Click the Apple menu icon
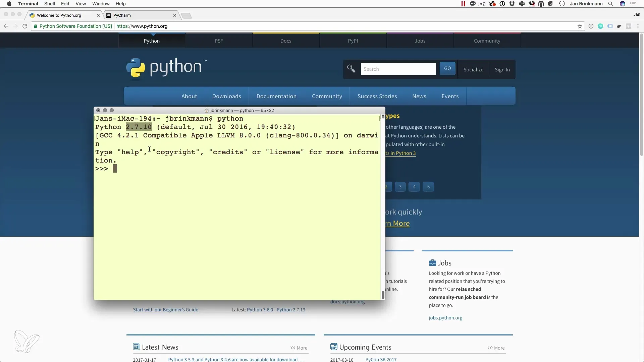 pos(9,4)
